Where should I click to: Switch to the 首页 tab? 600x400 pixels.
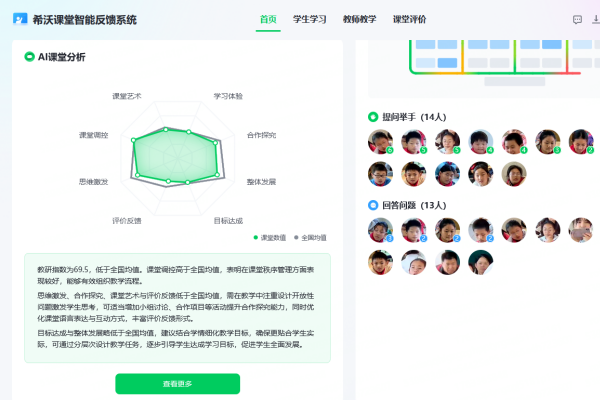(268, 19)
